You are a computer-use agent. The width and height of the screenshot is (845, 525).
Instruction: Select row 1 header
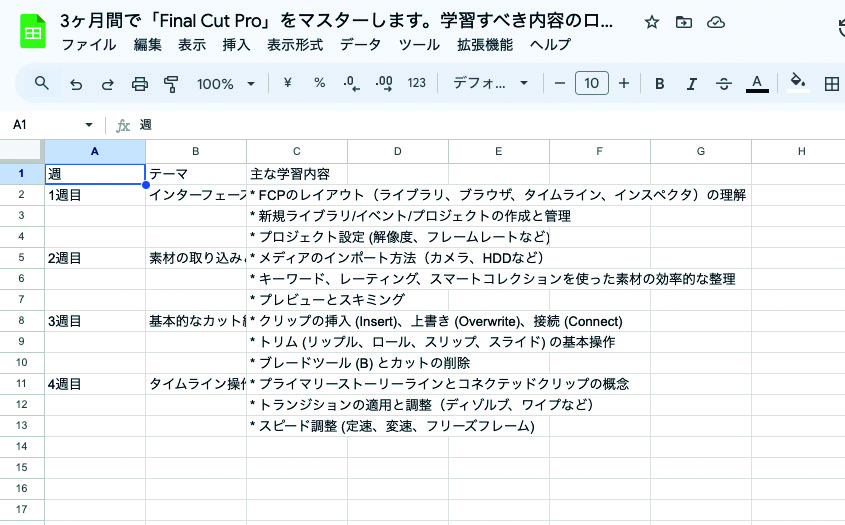point(22,174)
